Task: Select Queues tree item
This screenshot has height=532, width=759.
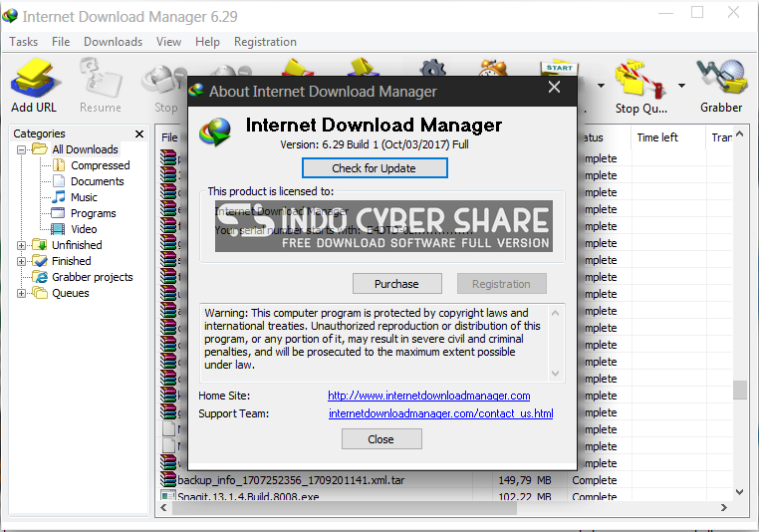Action: coord(70,293)
